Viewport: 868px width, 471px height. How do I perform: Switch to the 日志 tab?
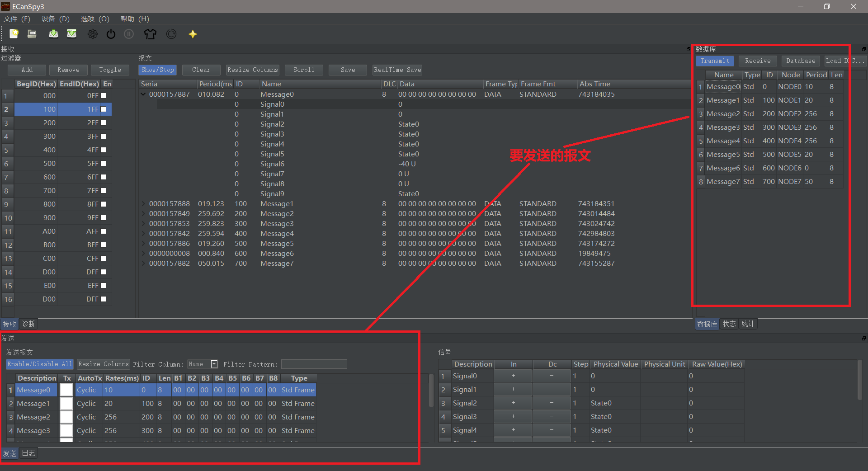pos(28,453)
